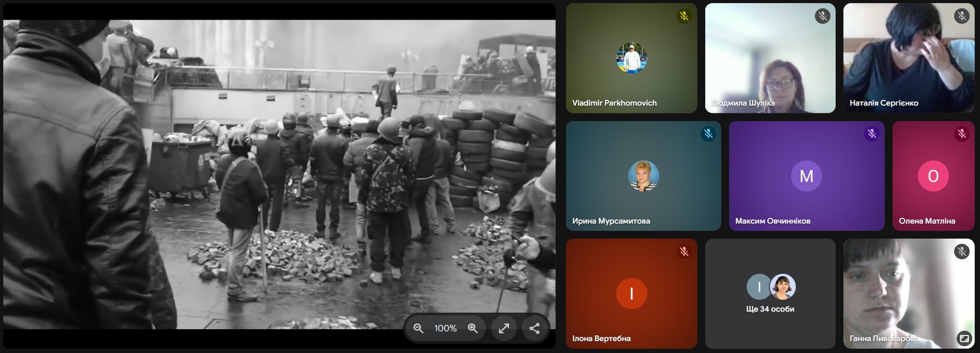Click muted mic icon on Ирина Мурсамитова tile
The image size is (980, 353).
pyautogui.click(x=708, y=134)
